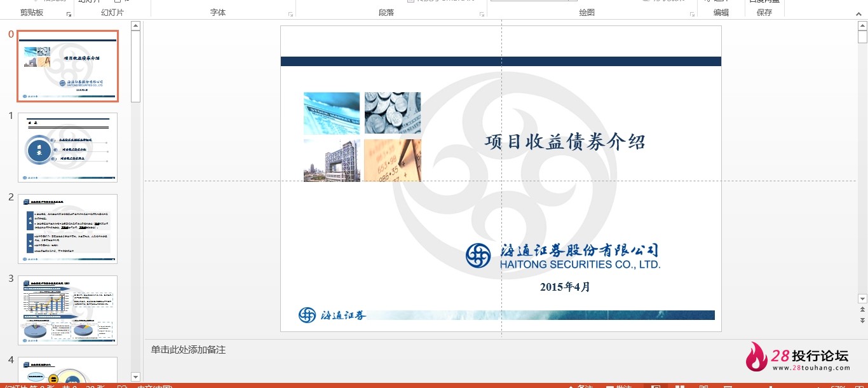Select slide 0 thumbnail, the title slide
The width and height of the screenshot is (868, 388).
68,66
